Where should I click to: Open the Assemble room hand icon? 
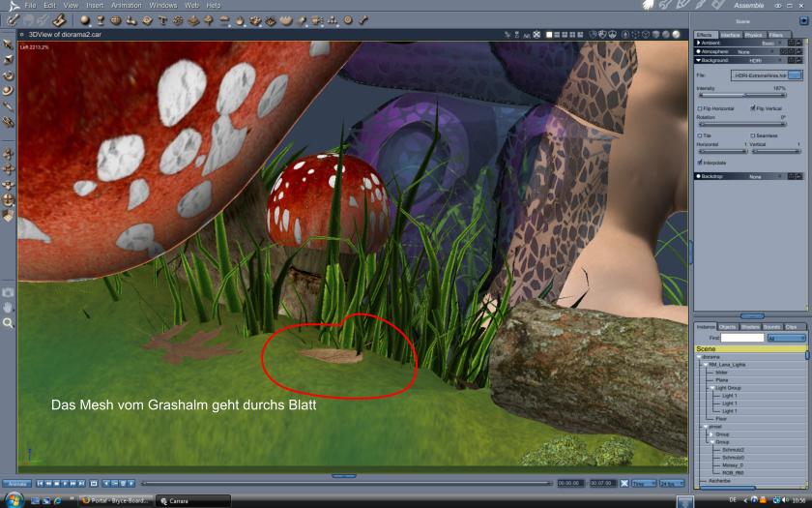coord(649,5)
